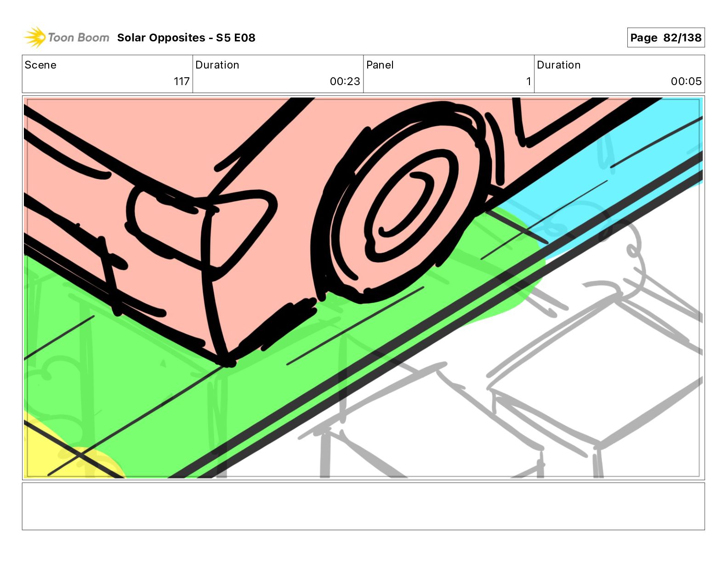Select the panel number '1'

tap(529, 81)
